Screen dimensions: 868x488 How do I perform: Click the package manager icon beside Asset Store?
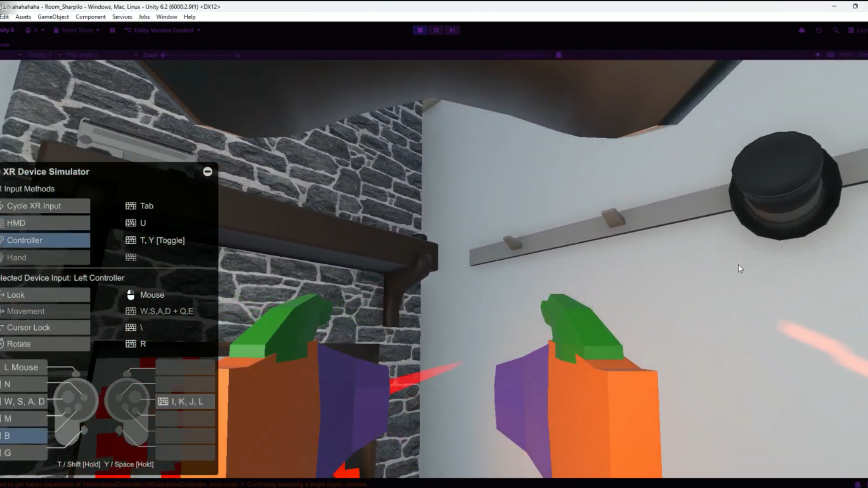point(113,30)
